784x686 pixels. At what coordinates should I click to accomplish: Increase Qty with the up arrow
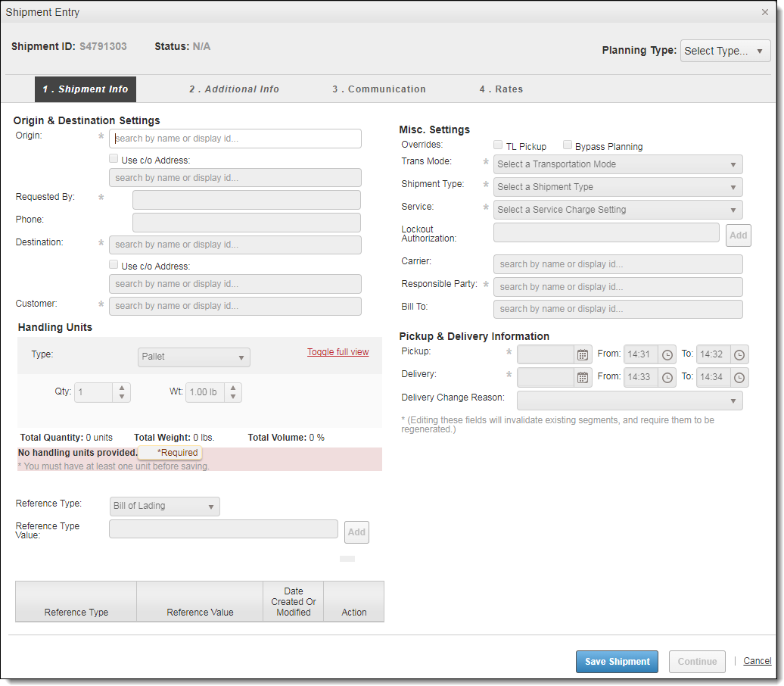click(x=121, y=388)
